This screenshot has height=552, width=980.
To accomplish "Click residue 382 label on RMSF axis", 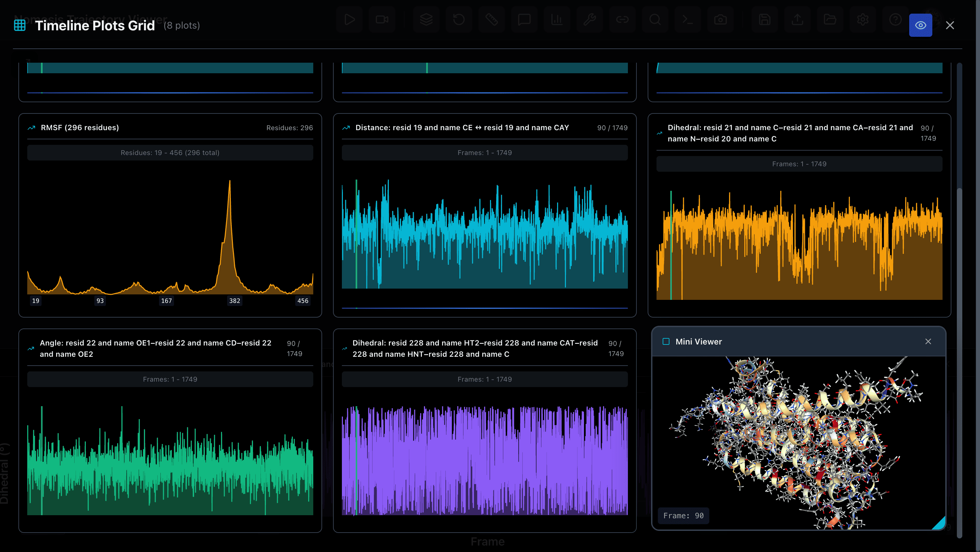I will click(x=234, y=301).
